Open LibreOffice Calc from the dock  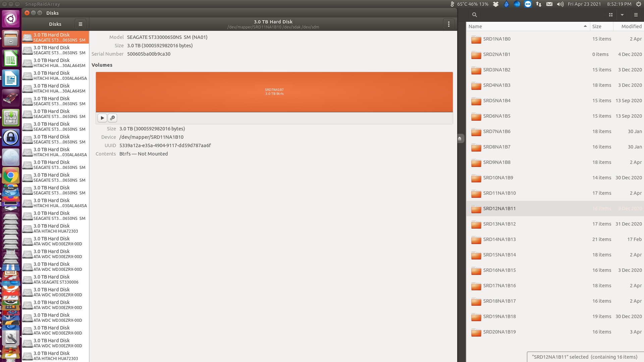click(11, 58)
